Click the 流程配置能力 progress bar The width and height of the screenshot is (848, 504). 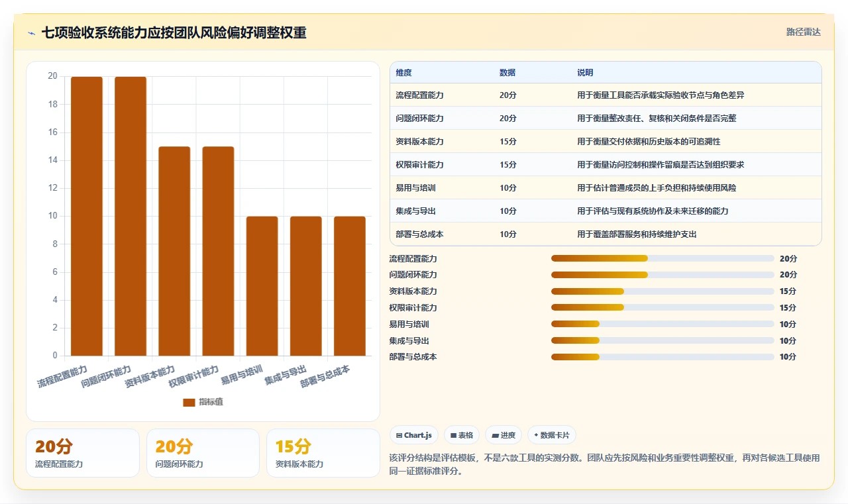pyautogui.click(x=662, y=258)
